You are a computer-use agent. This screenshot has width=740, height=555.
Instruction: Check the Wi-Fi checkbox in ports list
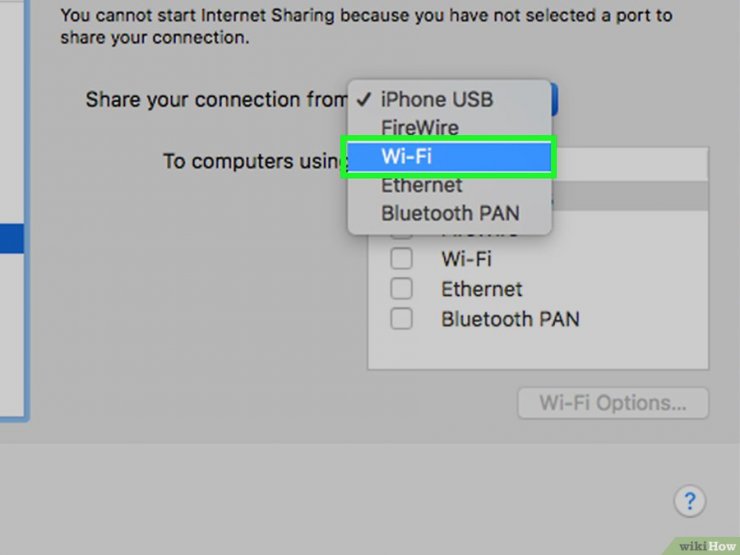point(401,259)
